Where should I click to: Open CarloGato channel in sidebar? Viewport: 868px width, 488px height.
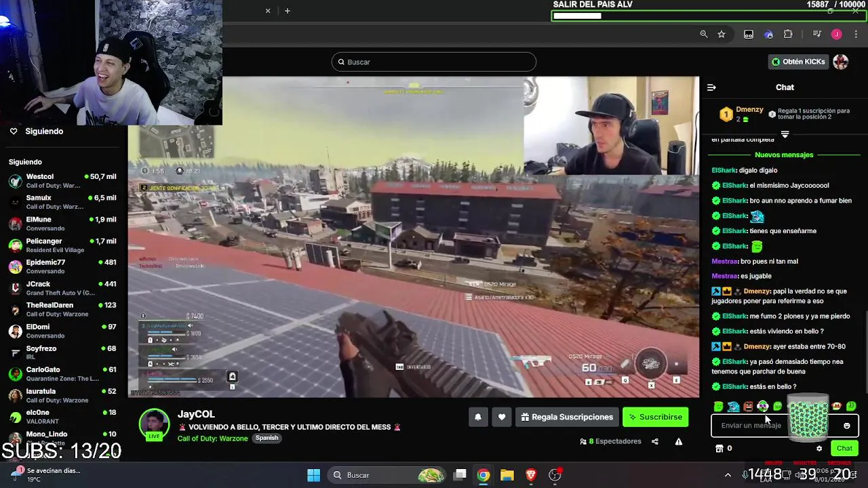click(62, 374)
